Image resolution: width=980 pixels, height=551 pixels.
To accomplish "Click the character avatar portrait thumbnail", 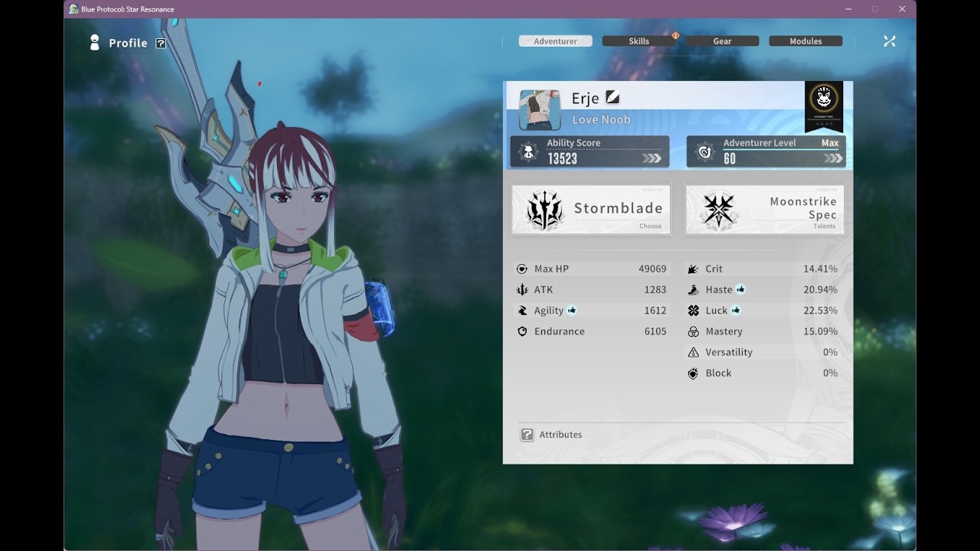I will click(x=540, y=110).
